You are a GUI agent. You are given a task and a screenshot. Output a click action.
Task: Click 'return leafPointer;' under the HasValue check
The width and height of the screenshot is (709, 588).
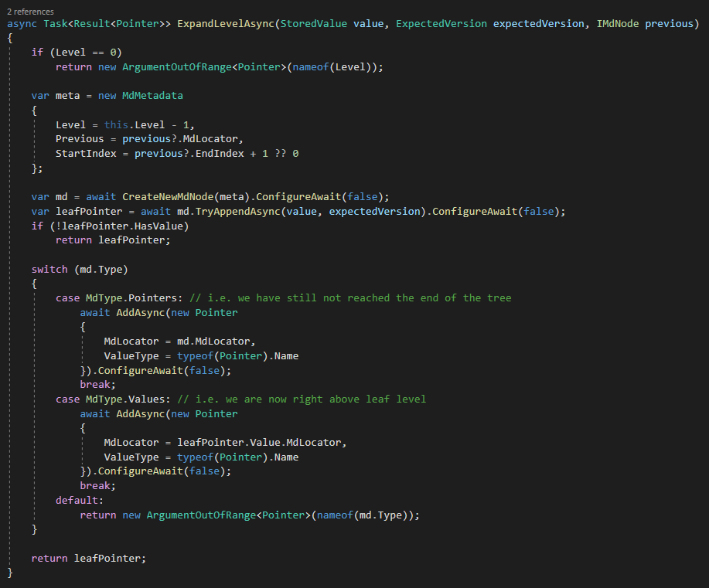113,240
